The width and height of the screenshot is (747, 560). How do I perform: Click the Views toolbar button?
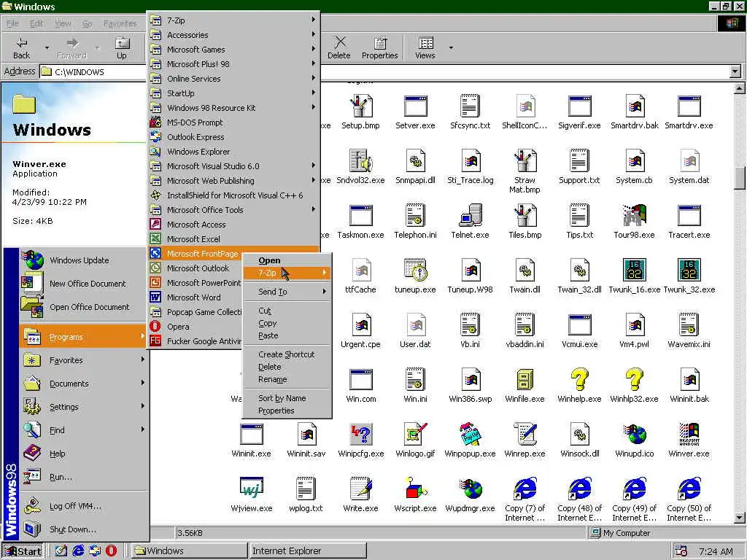point(425,47)
